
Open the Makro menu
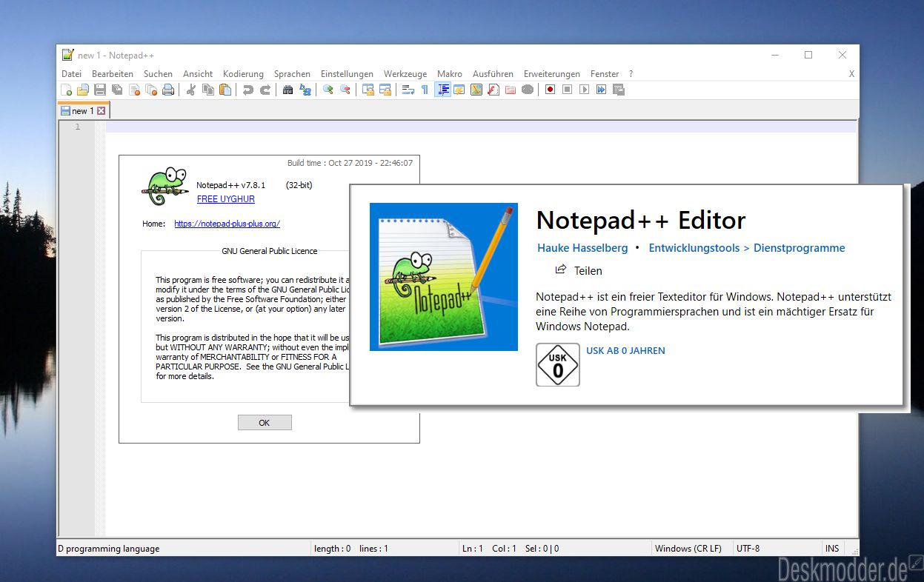coord(450,74)
